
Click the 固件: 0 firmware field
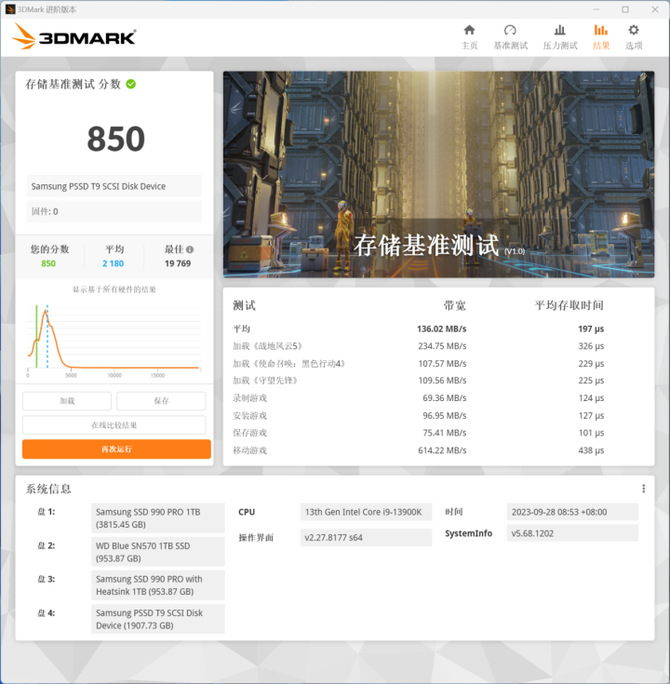pyautogui.click(x=114, y=212)
